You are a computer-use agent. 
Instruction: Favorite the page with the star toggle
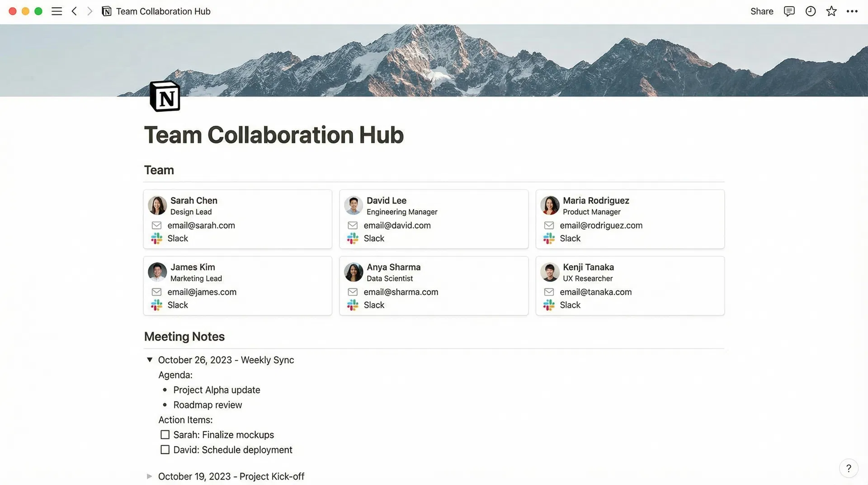coord(831,11)
